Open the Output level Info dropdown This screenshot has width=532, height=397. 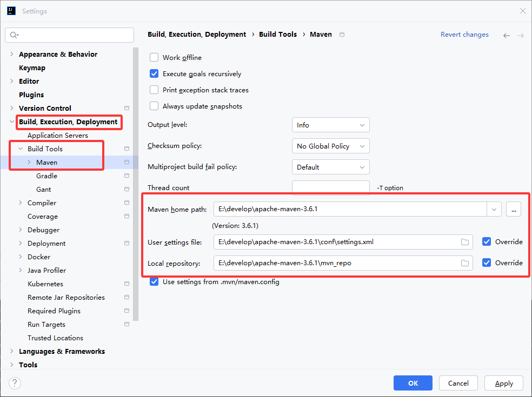click(330, 125)
